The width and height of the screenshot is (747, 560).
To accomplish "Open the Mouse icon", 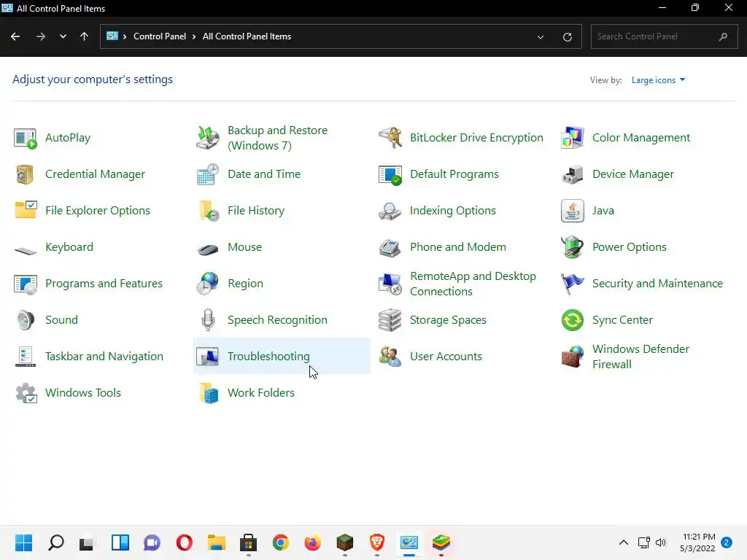I will (x=208, y=248).
